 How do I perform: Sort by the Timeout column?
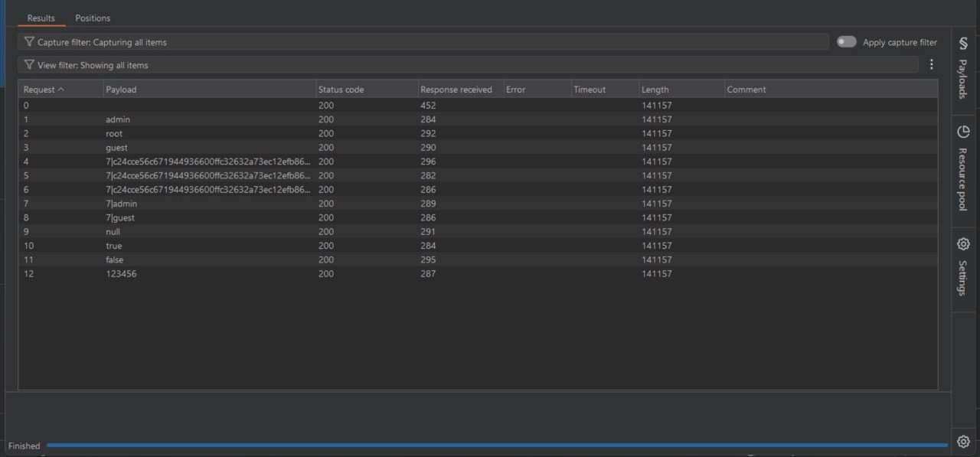click(x=605, y=90)
